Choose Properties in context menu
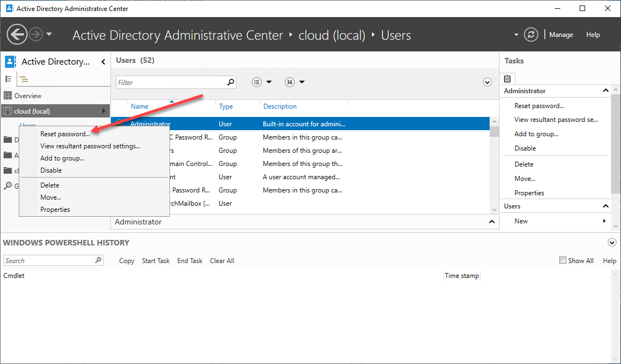The width and height of the screenshot is (621, 364). click(55, 210)
